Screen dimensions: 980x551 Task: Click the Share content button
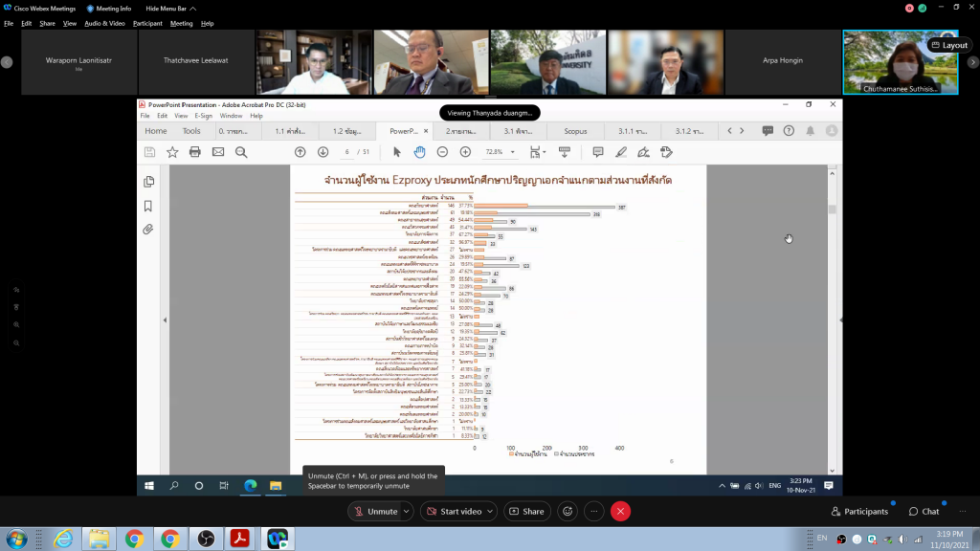pos(526,512)
